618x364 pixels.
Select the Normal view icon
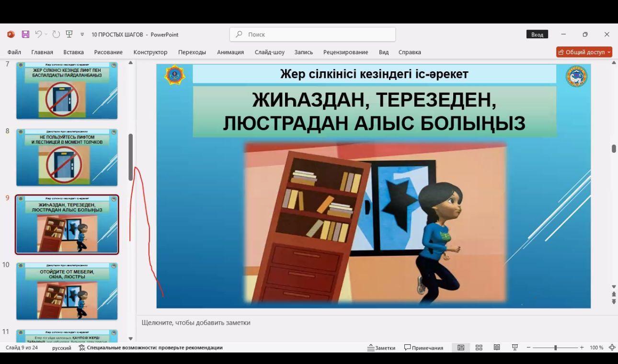pyautogui.click(x=461, y=347)
